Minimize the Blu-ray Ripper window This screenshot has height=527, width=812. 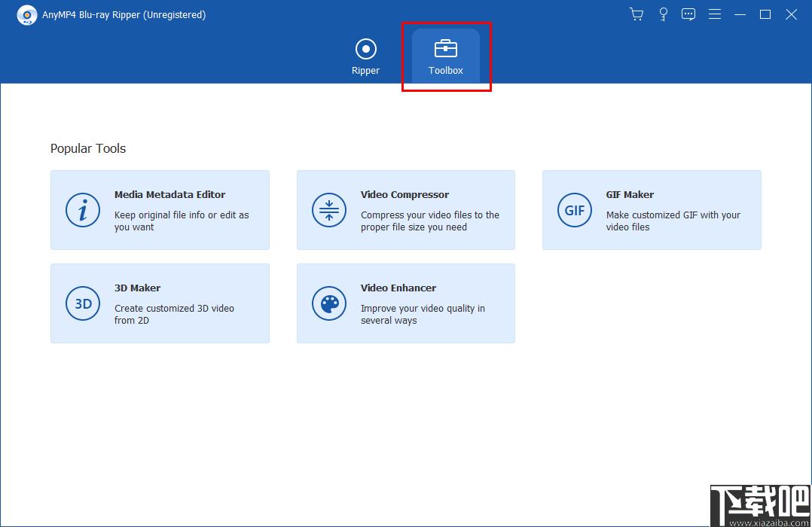click(740, 14)
